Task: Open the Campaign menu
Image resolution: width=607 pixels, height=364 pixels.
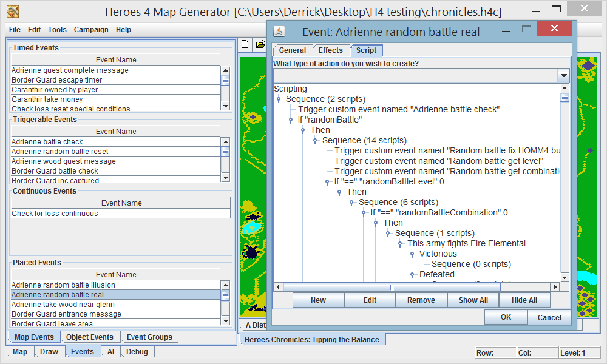Action: tap(91, 29)
